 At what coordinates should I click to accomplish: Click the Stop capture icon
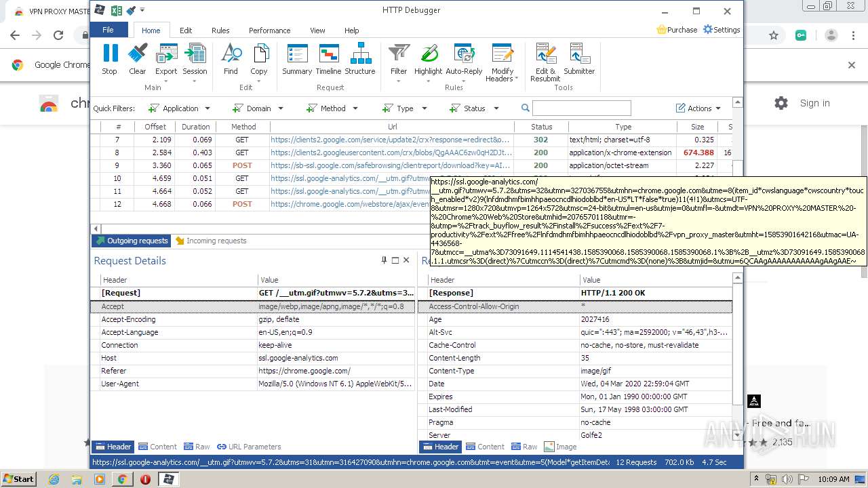[x=109, y=59]
